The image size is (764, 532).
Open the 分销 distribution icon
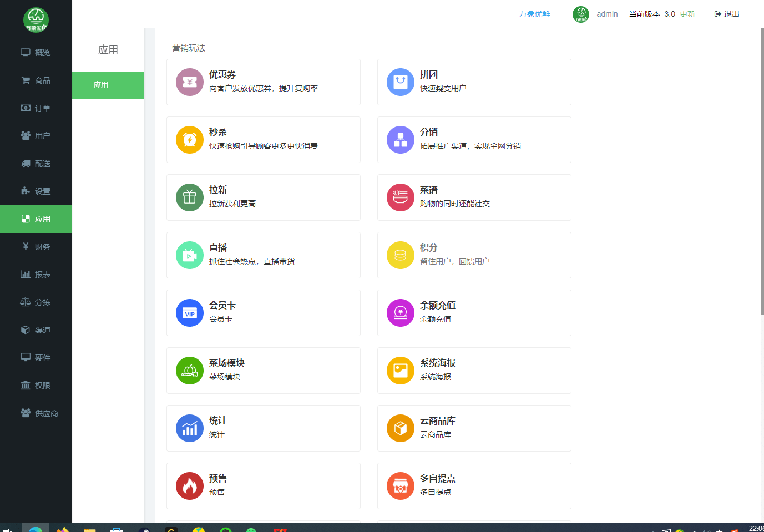point(401,140)
